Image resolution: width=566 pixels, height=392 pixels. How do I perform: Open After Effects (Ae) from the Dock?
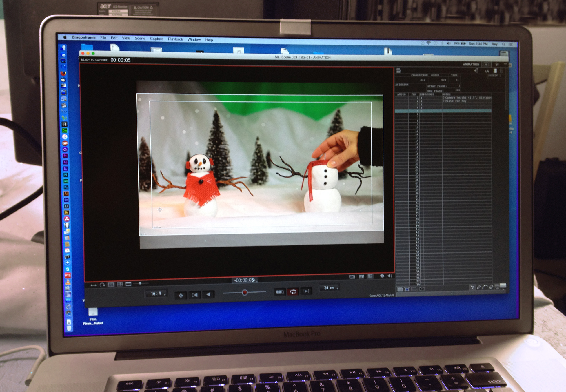(x=65, y=162)
